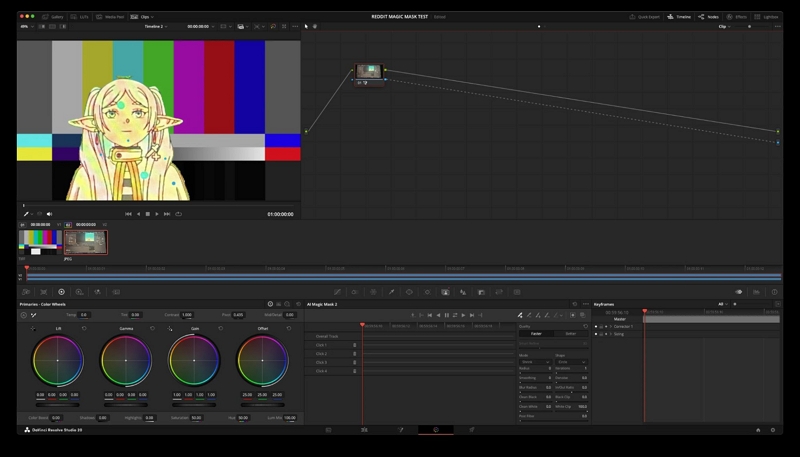
Task: Play the viewer forward
Action: coord(157,214)
